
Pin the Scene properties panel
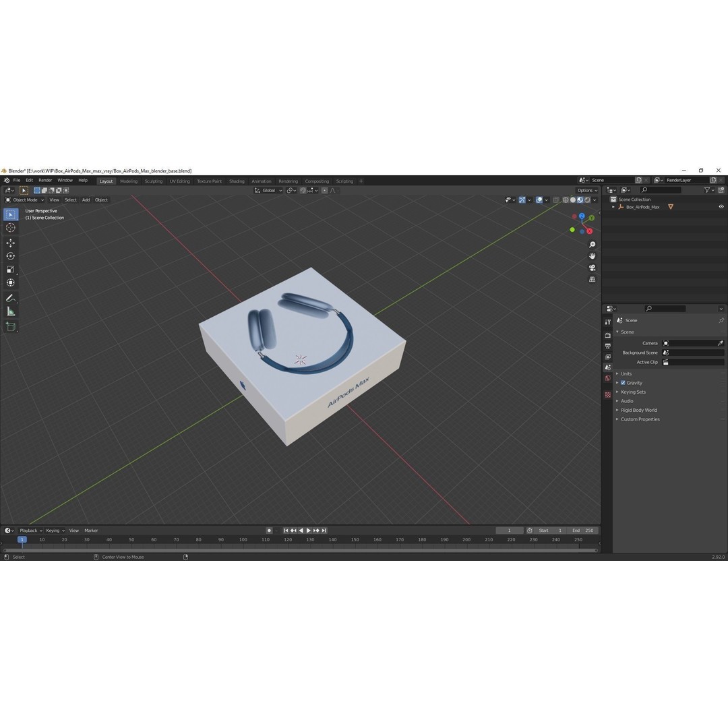coord(721,320)
